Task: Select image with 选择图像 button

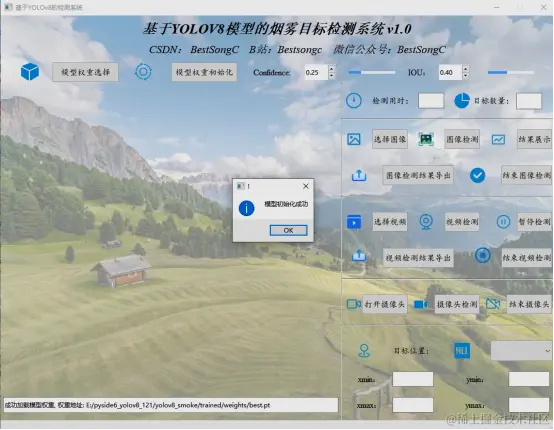Action: coord(390,139)
